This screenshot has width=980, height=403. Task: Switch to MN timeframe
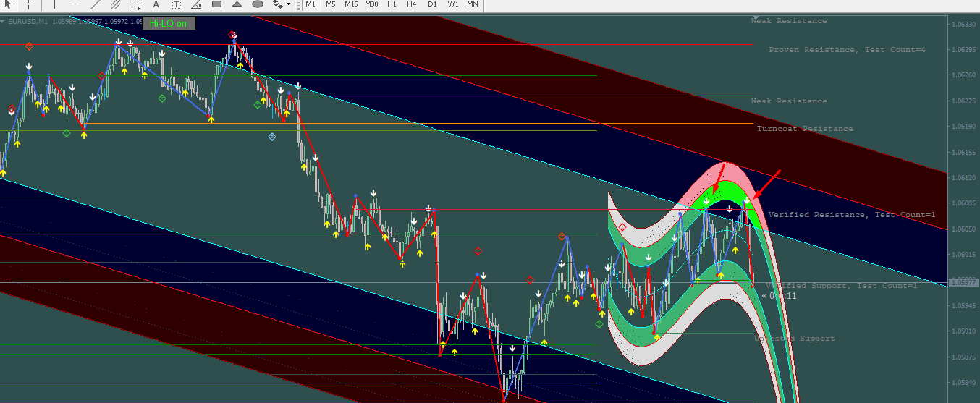[473, 4]
